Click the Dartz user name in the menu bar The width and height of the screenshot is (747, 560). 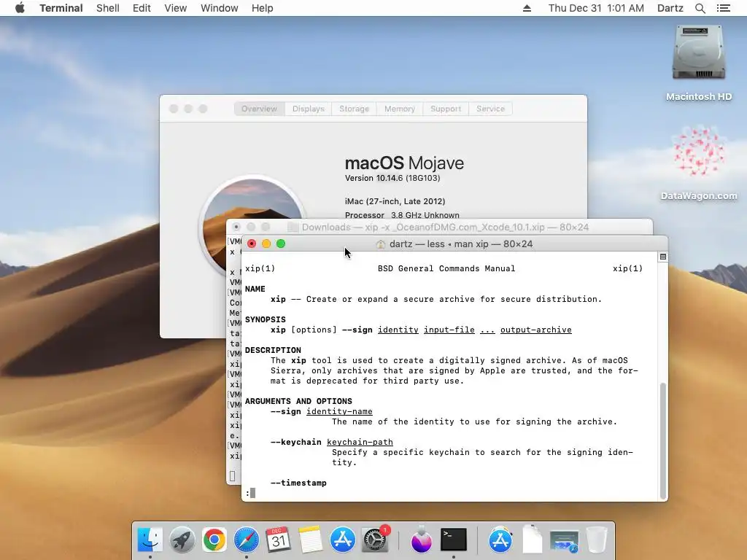point(670,8)
